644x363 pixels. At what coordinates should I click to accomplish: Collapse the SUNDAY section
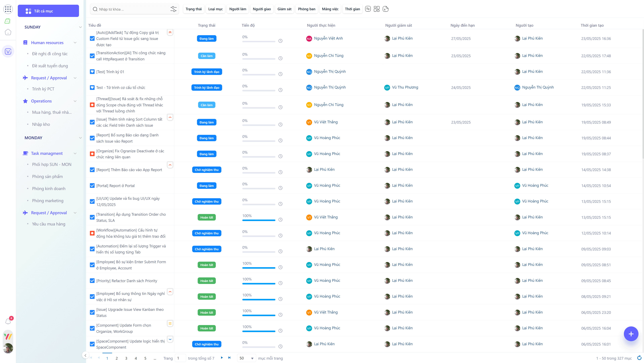click(x=80, y=27)
